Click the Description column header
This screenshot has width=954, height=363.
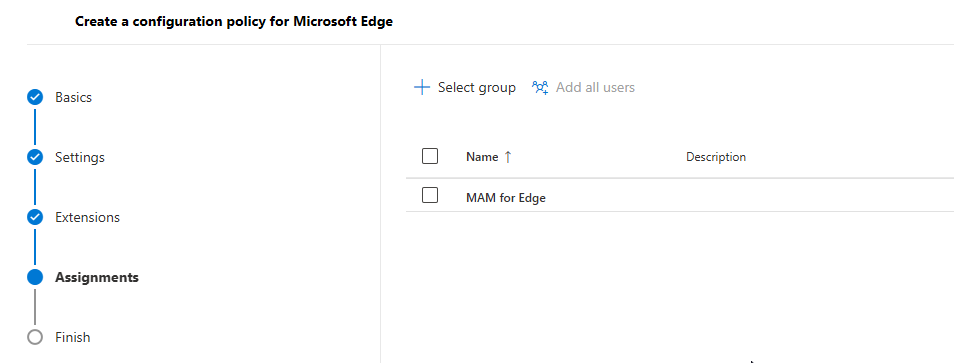click(x=716, y=157)
